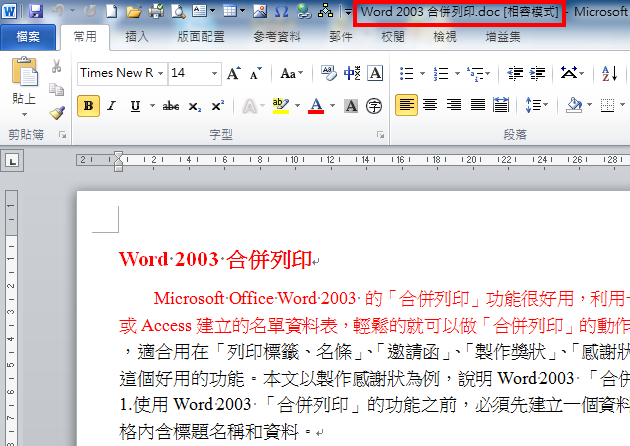
Task: Clear formatting with eraser icon
Action: 329,73
